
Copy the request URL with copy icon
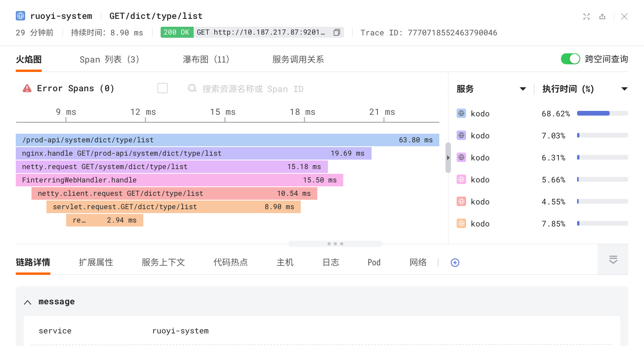(337, 33)
